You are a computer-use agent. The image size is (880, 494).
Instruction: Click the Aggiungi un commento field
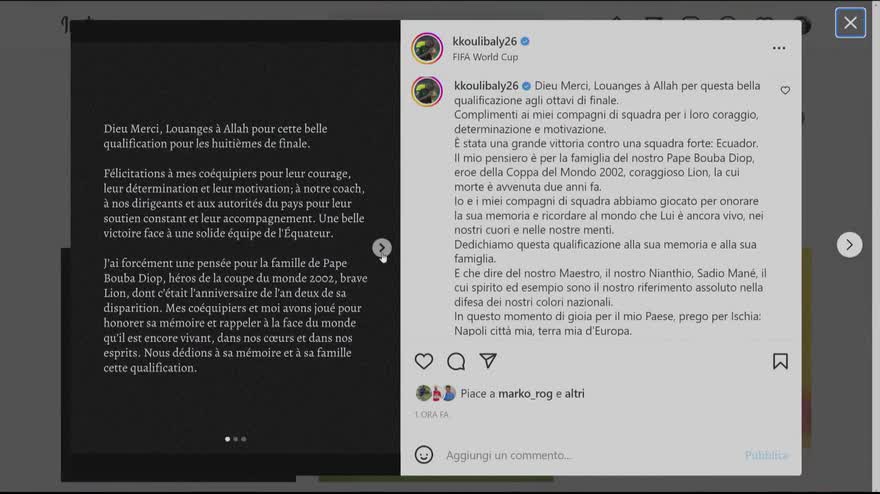(x=589, y=455)
